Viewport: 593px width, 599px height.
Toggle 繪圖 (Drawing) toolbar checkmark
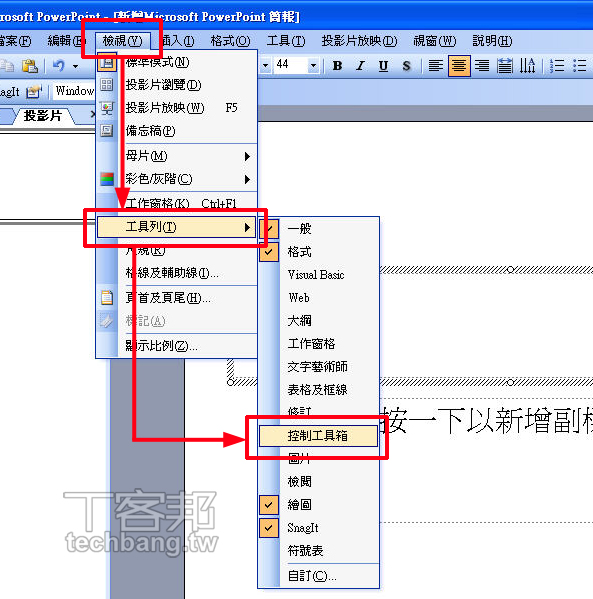coord(269,505)
